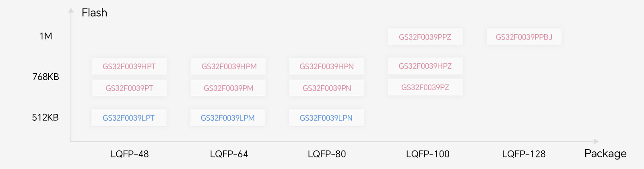Select the LQFP-100 package label
Image resolution: width=644 pixels, height=169 pixels.
(x=427, y=154)
